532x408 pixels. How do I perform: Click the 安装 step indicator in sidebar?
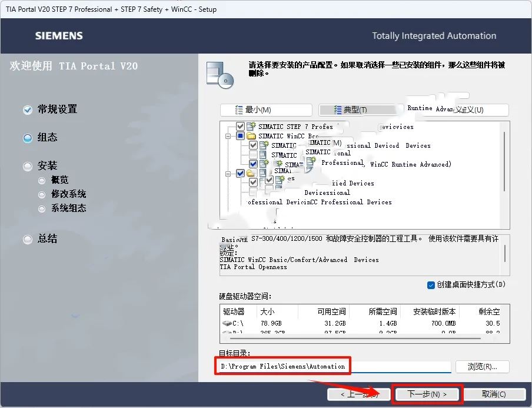pos(27,167)
